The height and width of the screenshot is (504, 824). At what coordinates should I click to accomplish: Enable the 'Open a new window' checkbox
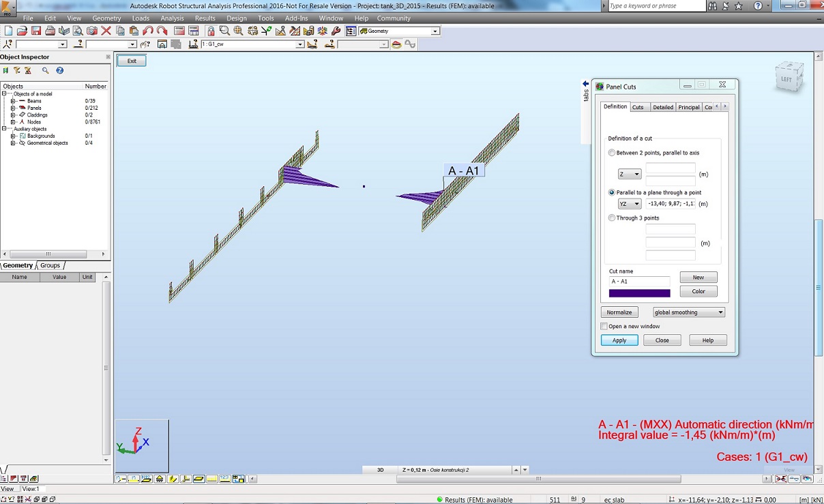[604, 326]
